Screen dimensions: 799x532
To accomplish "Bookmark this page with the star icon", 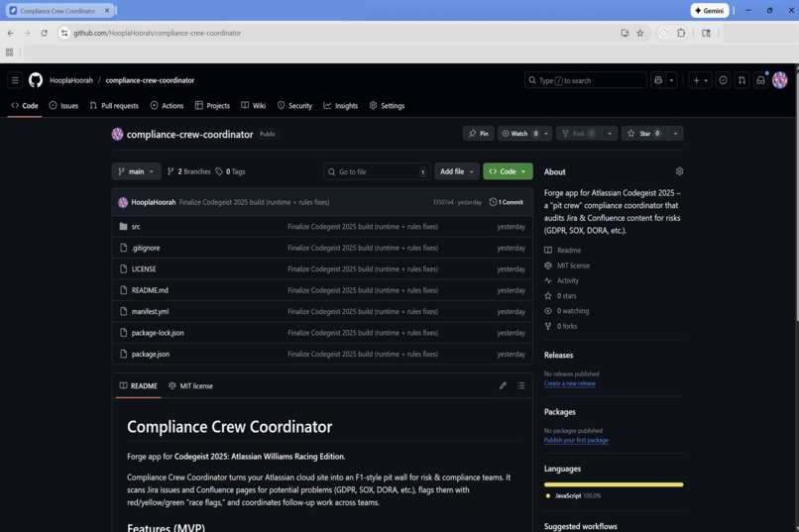I will coord(640,33).
